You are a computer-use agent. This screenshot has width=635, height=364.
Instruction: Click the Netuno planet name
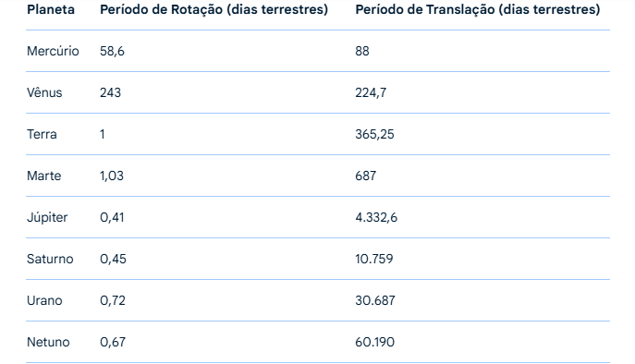pyautogui.click(x=48, y=342)
